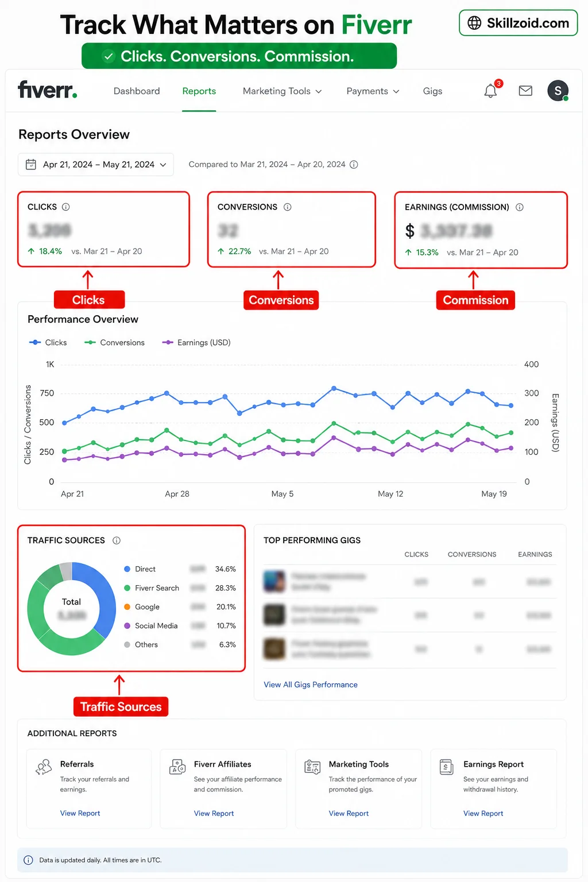Click the green Fiverr Search legend dot
This screenshot has height=882, width=588.
point(127,588)
